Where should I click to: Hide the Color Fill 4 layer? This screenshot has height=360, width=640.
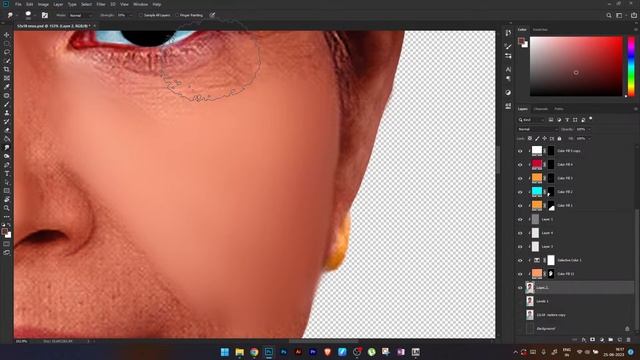(520, 164)
